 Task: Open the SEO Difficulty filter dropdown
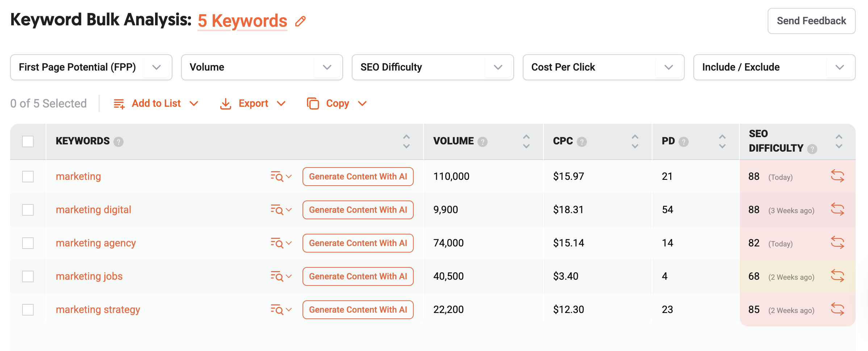click(433, 67)
